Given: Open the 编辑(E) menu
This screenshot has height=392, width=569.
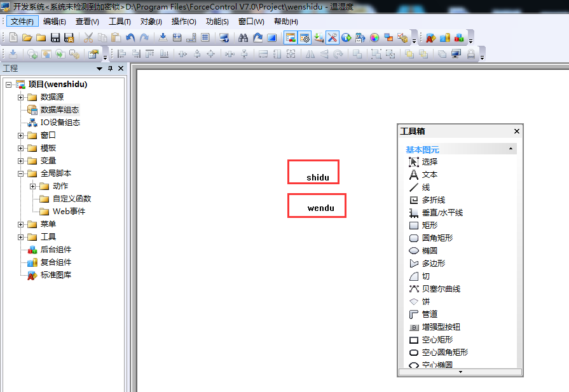Looking at the screenshot, I should coord(55,22).
